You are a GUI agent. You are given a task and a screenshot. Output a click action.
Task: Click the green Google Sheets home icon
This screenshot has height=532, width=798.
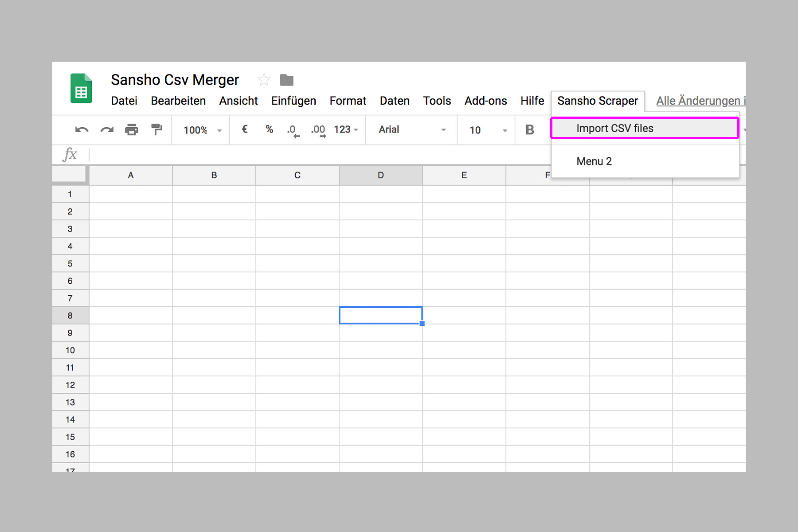point(81,88)
